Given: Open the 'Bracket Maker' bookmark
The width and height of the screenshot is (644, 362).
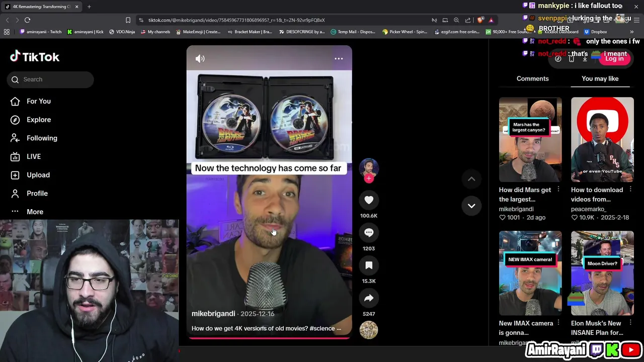Looking at the screenshot, I should click(x=250, y=32).
